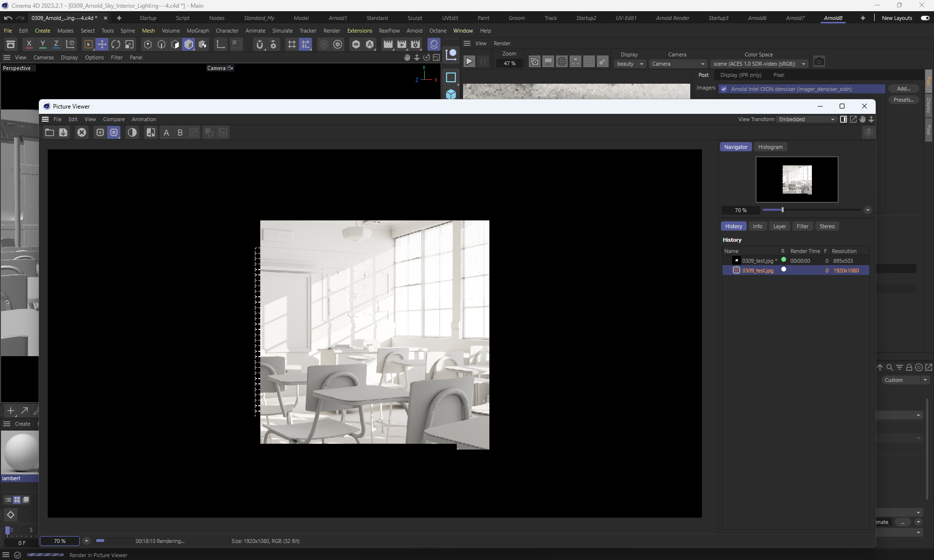Screen dimensions: 934x560
Task: Open the View Transform Embedded dropdown
Action: pyautogui.click(x=807, y=119)
